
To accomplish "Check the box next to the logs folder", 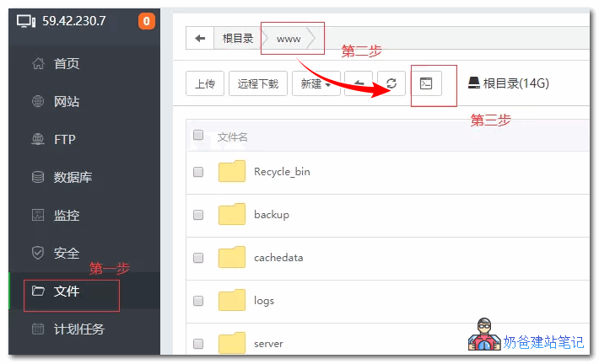I will [198, 300].
